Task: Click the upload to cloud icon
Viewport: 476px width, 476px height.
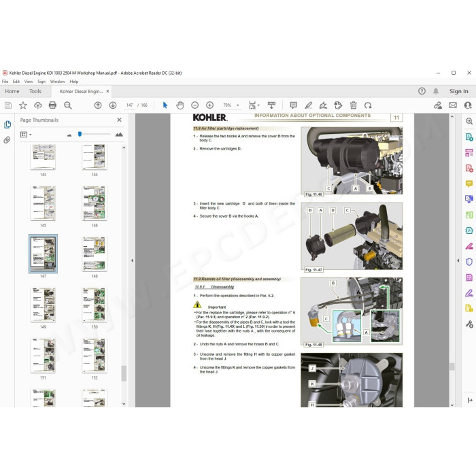Action: [38, 105]
